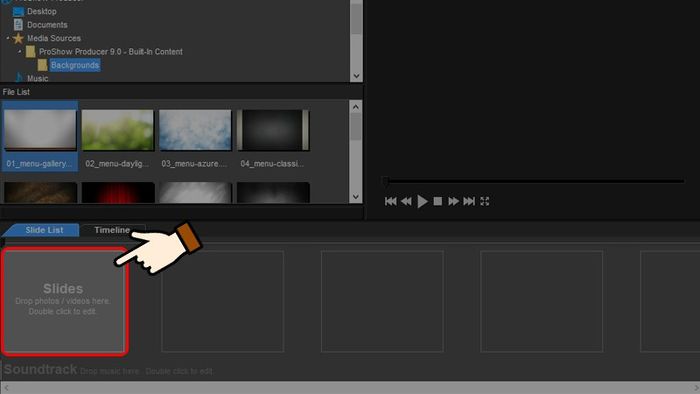This screenshot has height=394, width=700.
Task: Select the Music entry in the tree
Action: (x=38, y=78)
